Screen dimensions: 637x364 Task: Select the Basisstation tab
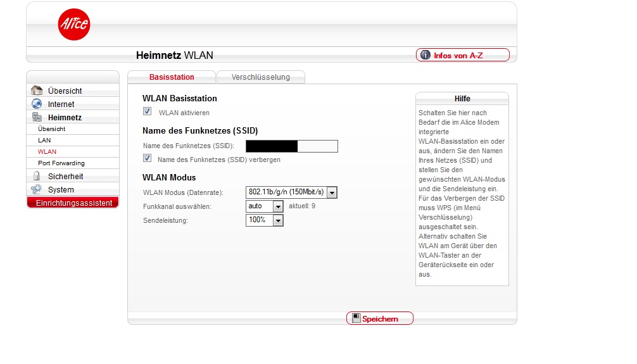click(172, 77)
